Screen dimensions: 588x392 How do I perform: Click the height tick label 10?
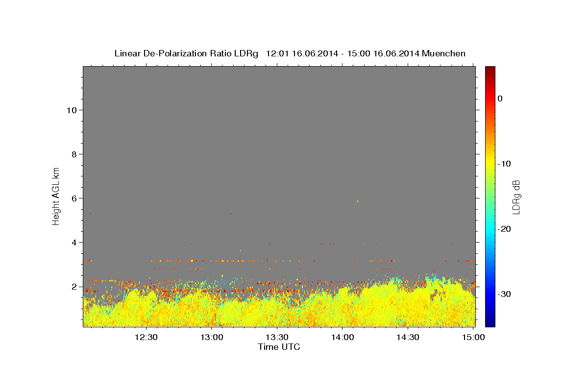(72, 110)
